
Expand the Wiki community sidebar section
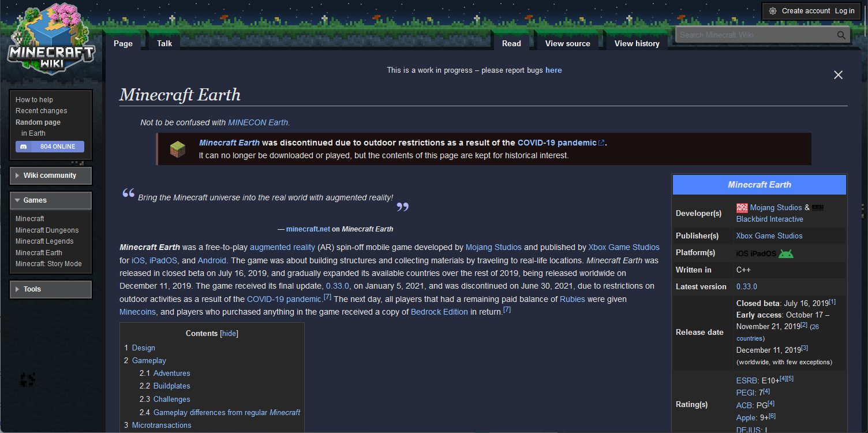pos(51,176)
